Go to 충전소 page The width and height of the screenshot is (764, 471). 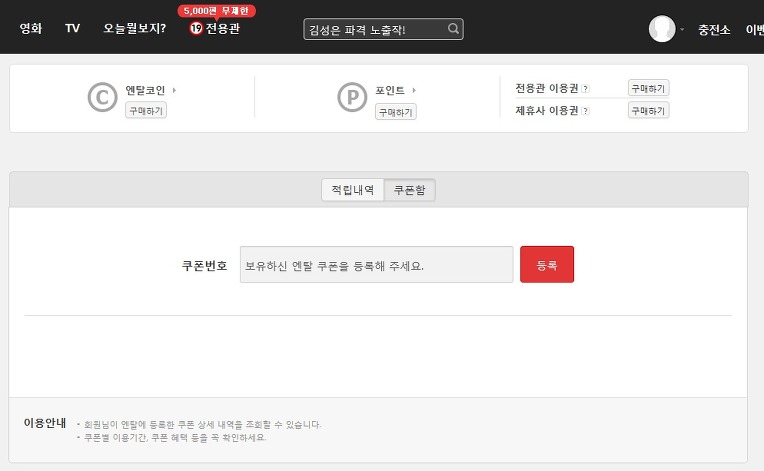(x=714, y=30)
